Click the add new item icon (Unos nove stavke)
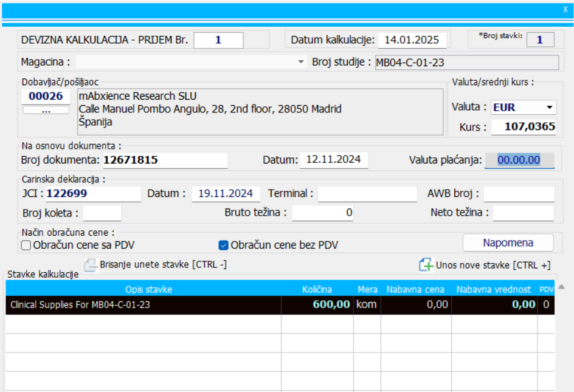574x392 pixels. tap(426, 265)
